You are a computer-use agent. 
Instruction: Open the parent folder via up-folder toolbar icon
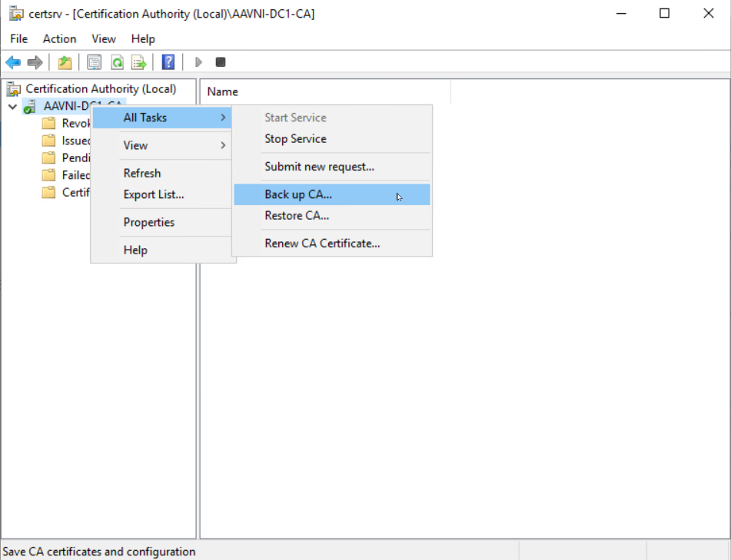point(65,62)
